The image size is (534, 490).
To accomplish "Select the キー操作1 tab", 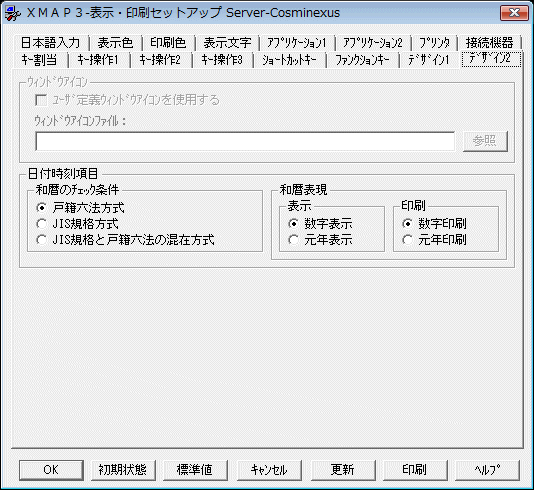I will point(98,60).
